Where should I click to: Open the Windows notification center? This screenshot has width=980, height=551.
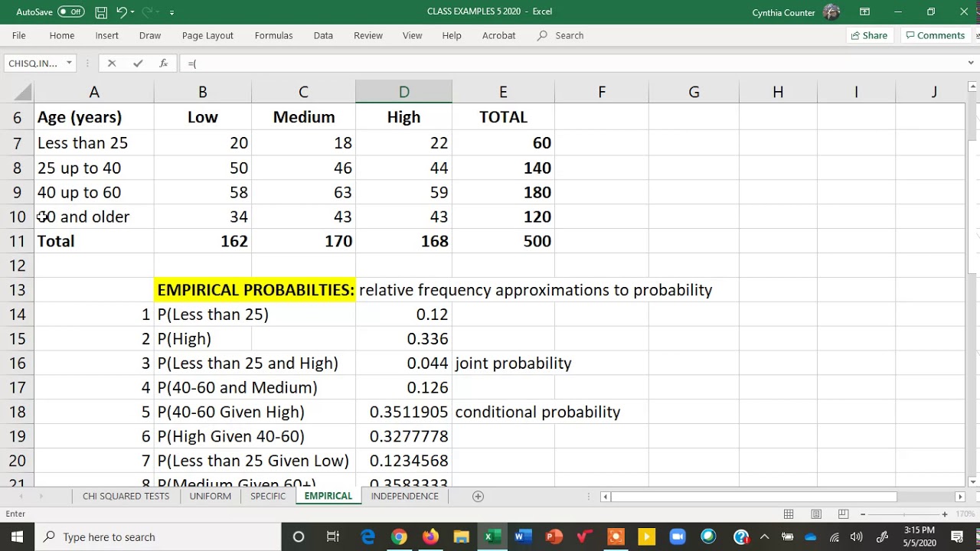(x=957, y=536)
